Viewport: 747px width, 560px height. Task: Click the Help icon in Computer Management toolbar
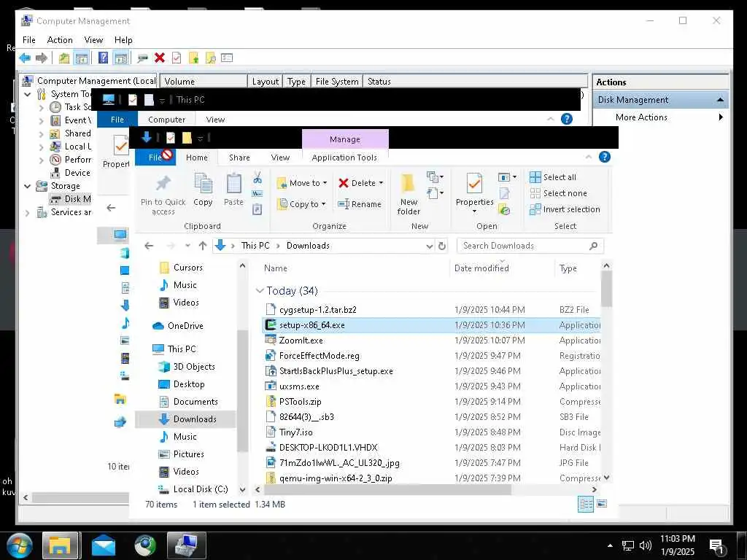click(x=103, y=58)
